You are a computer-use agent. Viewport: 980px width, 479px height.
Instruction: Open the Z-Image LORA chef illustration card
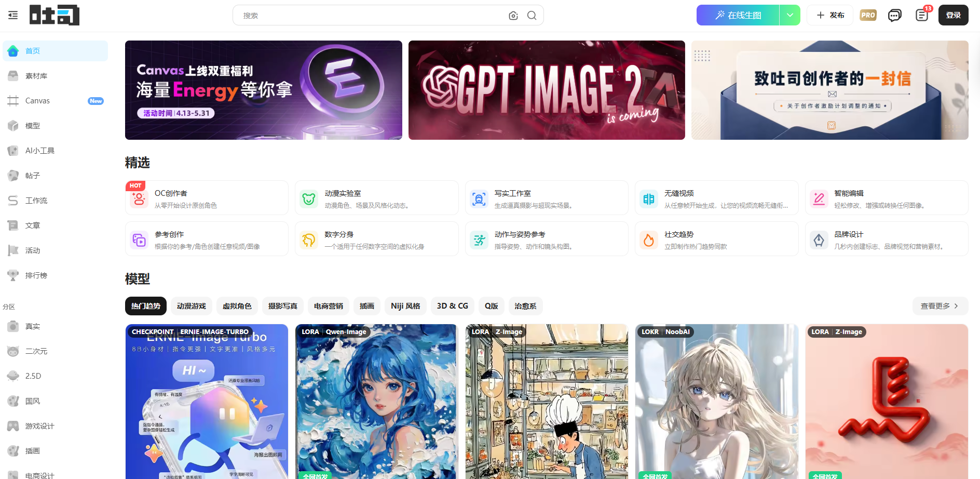[547, 402]
